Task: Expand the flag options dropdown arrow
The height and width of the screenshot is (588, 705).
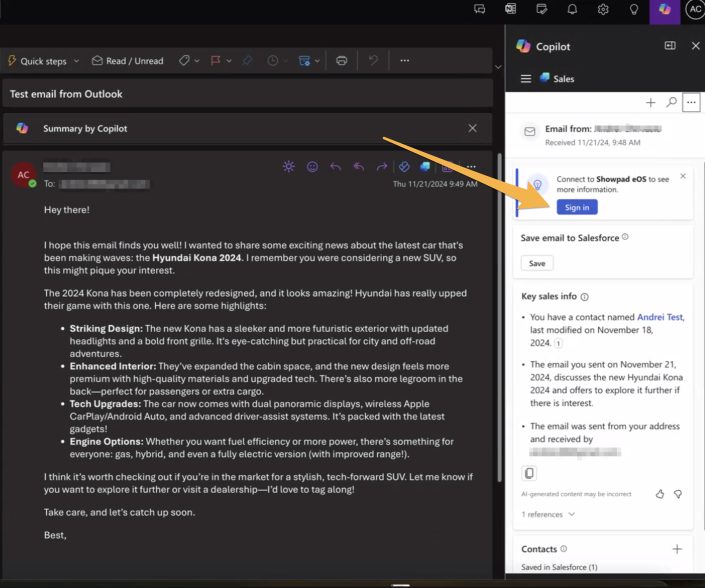Action: click(x=229, y=61)
